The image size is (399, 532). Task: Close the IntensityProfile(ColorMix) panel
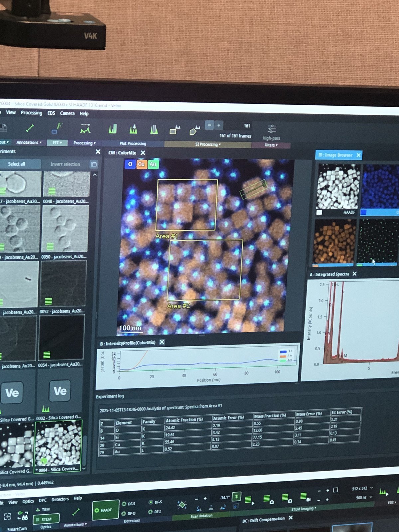tap(162, 342)
